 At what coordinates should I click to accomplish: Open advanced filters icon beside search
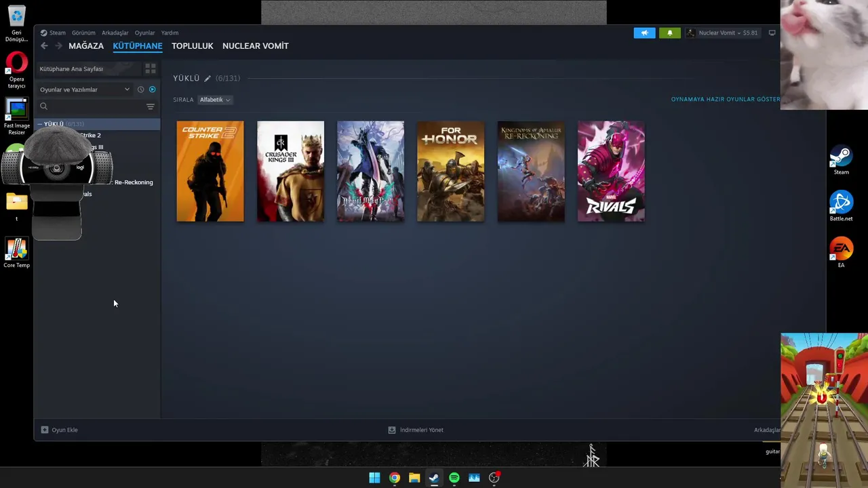[x=151, y=106]
